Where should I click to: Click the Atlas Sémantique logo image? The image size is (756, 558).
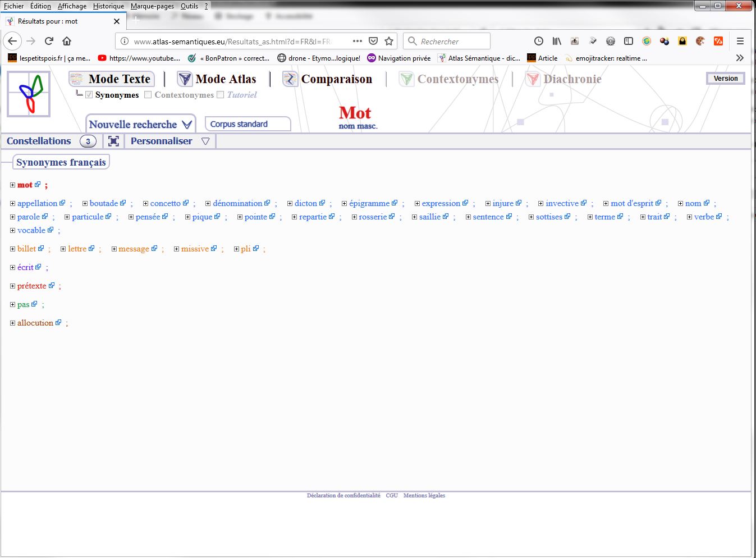click(x=29, y=94)
